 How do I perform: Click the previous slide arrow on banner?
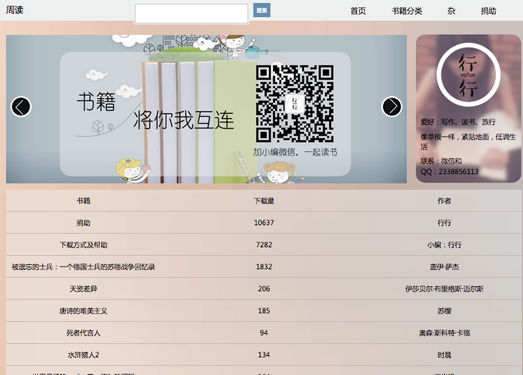point(21,107)
